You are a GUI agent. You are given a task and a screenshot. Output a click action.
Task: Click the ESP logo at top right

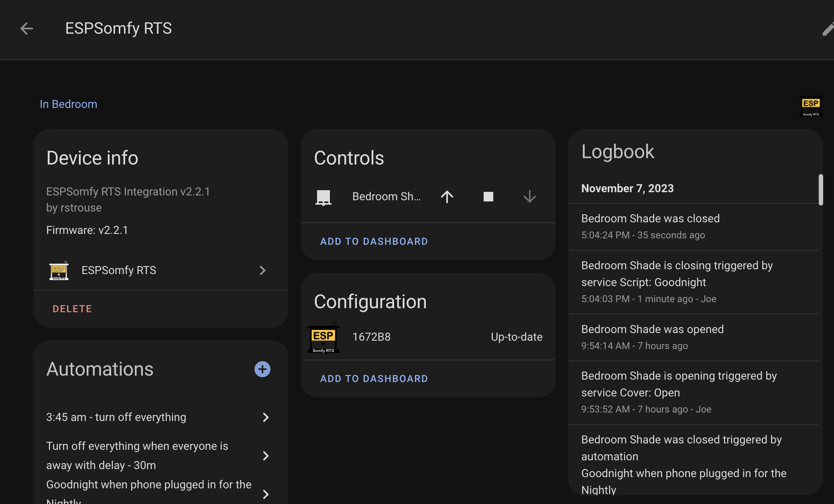[810, 105]
